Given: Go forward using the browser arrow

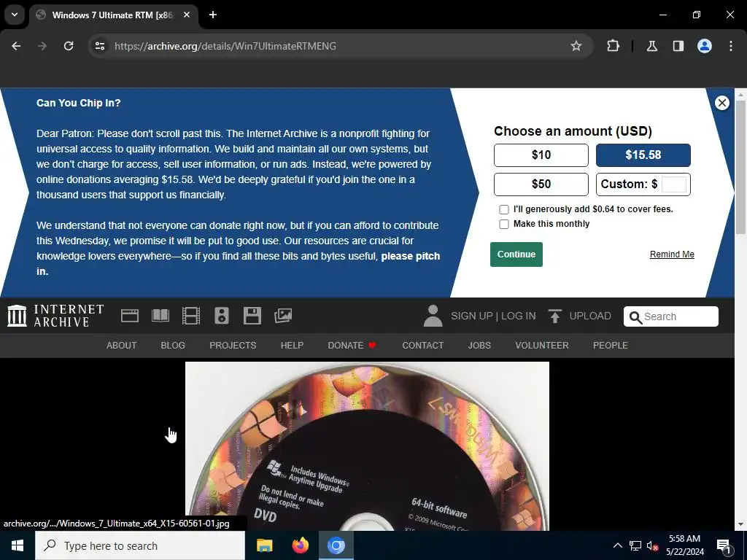Looking at the screenshot, I should pyautogui.click(x=42, y=46).
